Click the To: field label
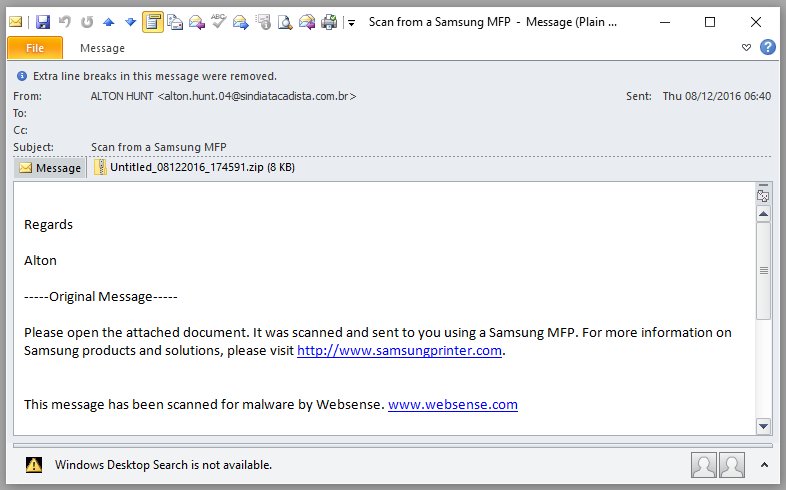Screen dimensions: 786x490 coord(20,113)
